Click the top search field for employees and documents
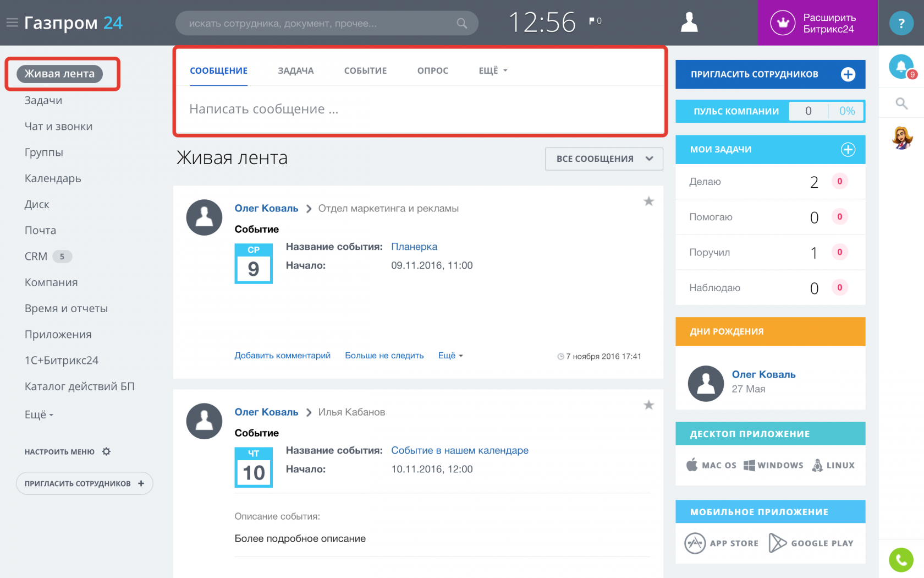924x578 pixels. click(x=327, y=23)
